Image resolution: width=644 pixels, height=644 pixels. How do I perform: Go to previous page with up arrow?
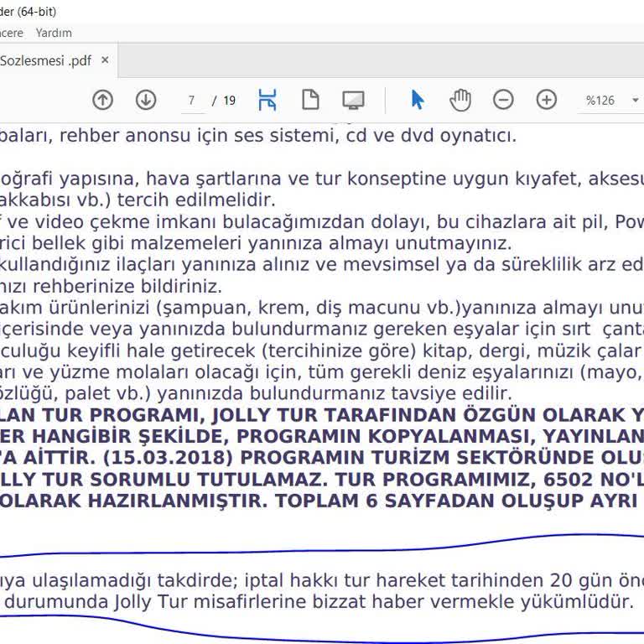point(102,100)
